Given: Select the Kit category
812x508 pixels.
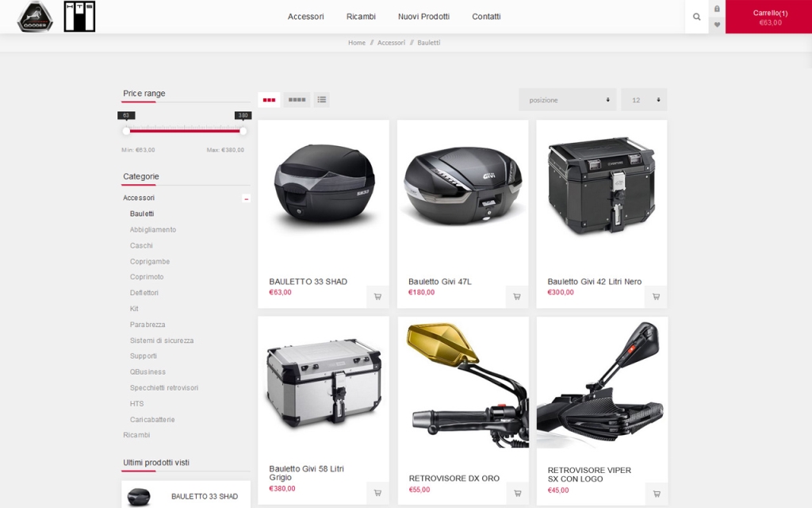Looking at the screenshot, I should pos(134,309).
